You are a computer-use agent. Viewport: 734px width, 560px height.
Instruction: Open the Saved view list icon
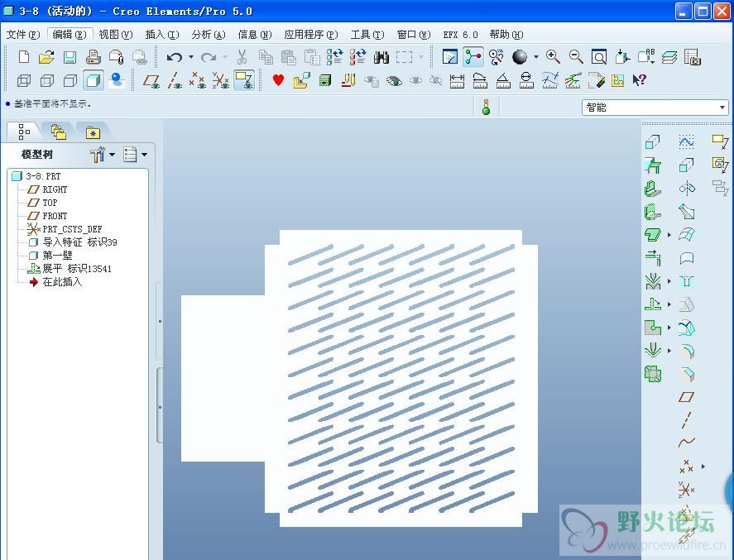tap(646, 57)
